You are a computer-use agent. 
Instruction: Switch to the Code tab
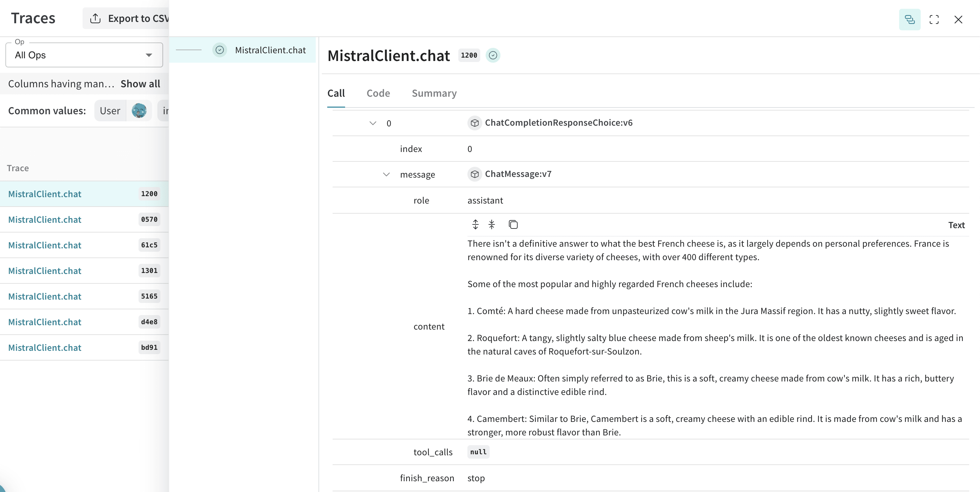point(378,93)
